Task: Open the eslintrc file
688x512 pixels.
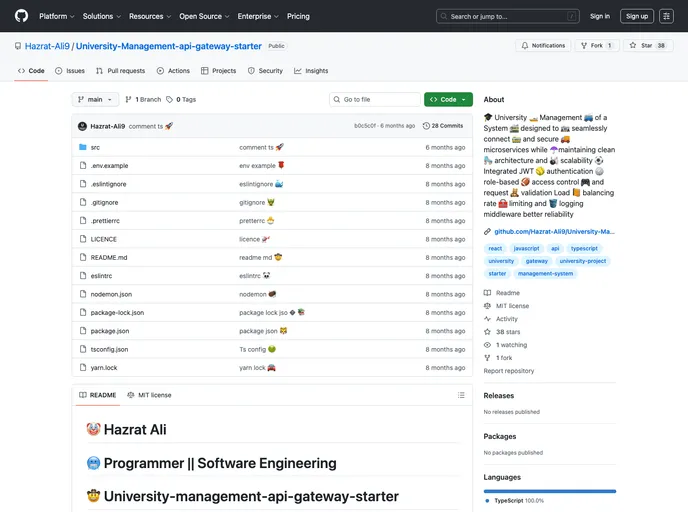Action: tap(101, 276)
